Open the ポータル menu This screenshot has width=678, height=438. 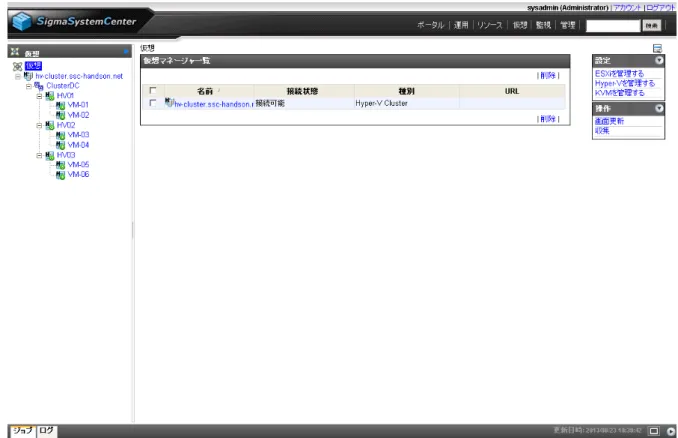pos(430,25)
